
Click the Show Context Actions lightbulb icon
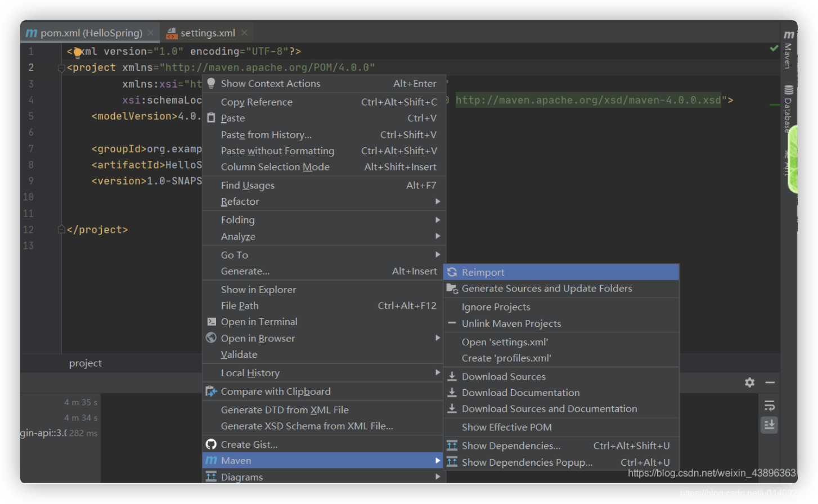pyautogui.click(x=211, y=83)
